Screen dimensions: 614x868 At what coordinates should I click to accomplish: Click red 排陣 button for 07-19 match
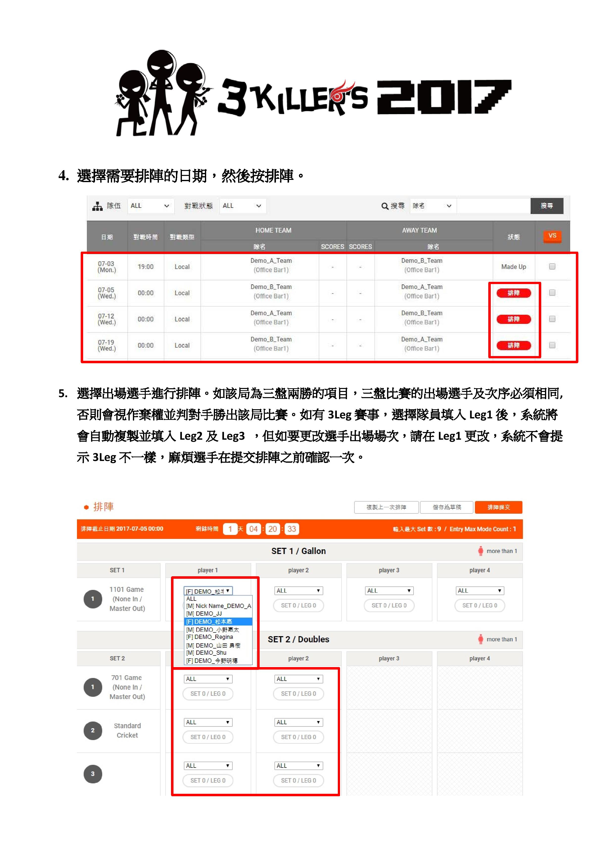tap(514, 345)
